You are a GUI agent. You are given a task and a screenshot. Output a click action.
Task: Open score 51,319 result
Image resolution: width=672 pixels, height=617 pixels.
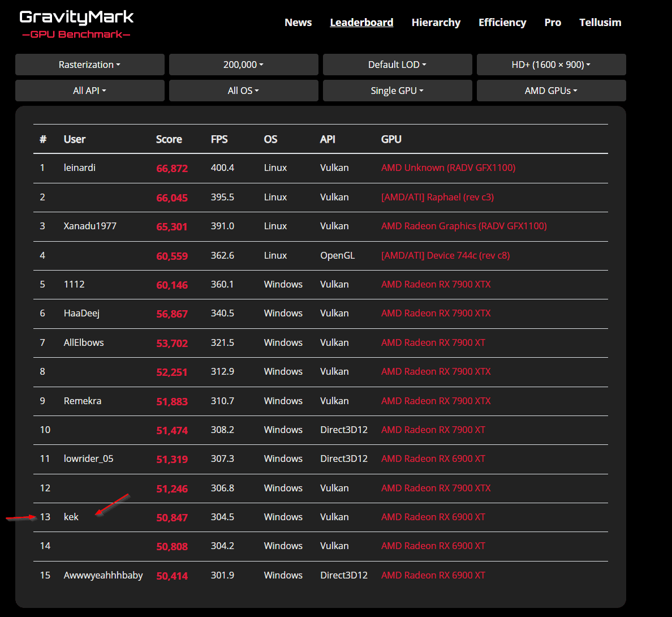click(x=172, y=459)
